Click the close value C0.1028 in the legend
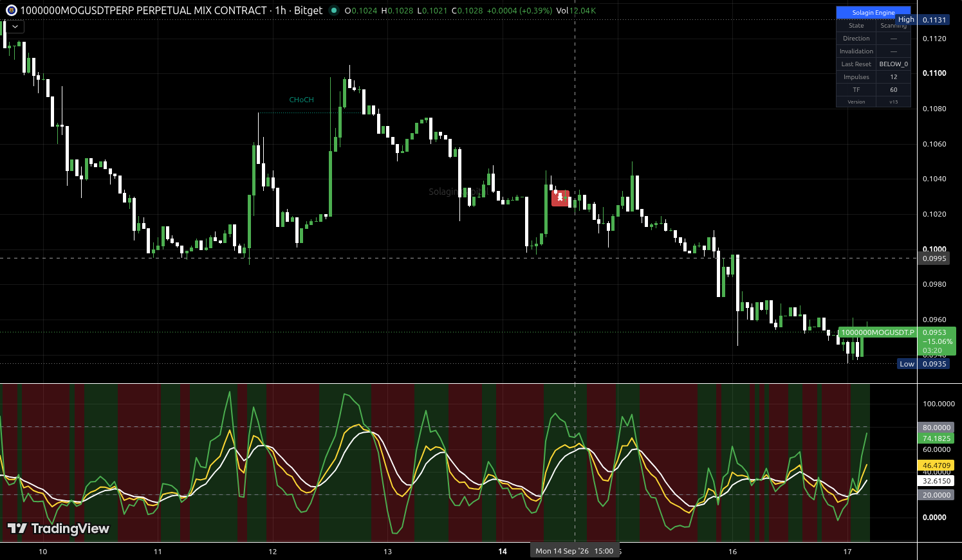 [x=467, y=11]
